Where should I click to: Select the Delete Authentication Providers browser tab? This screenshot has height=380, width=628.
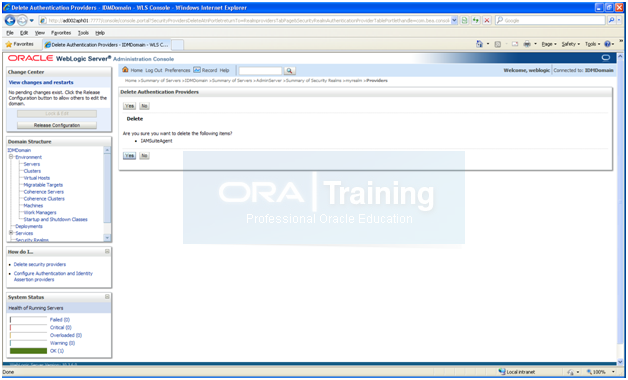pos(107,45)
